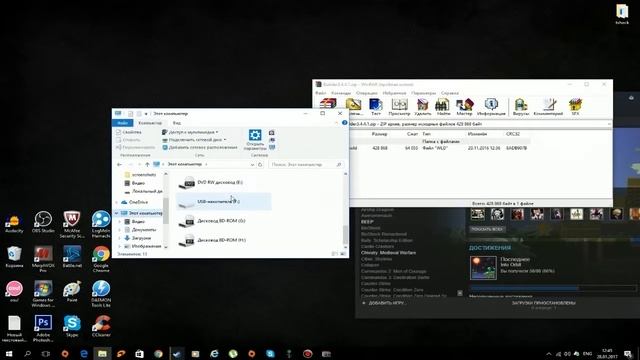The height and width of the screenshot is (360, 640).
Task: Sort WinRAR list by Размер column
Action: pyautogui.click(x=380, y=134)
